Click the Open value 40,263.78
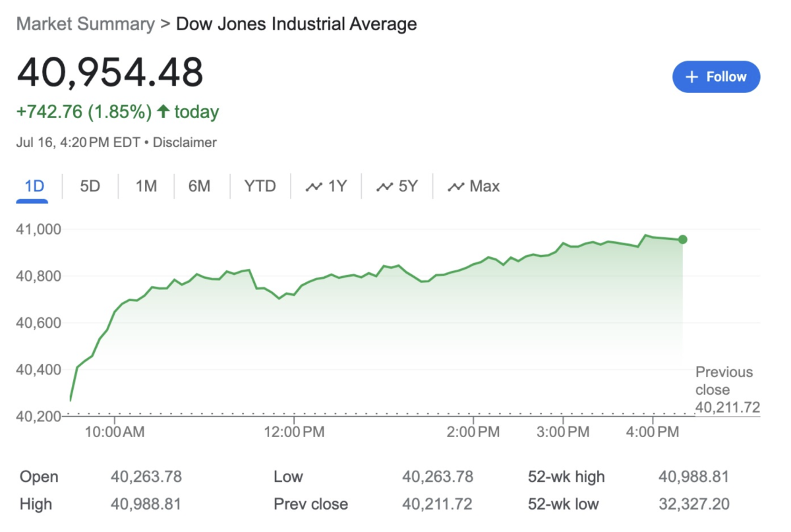The width and height of the screenshot is (791, 532). point(145,476)
